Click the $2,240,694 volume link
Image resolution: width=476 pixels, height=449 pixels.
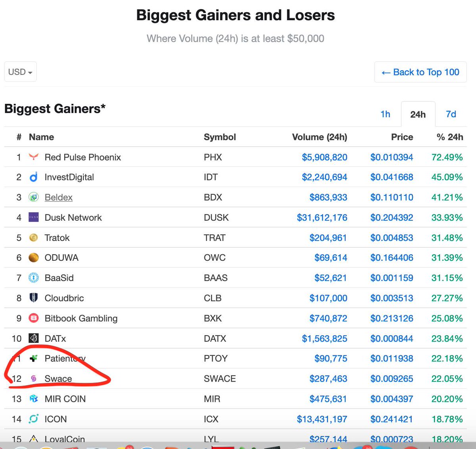324,177
